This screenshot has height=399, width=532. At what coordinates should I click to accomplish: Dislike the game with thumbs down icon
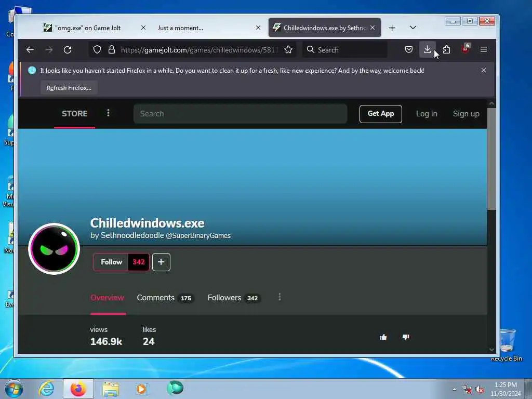tap(406, 337)
